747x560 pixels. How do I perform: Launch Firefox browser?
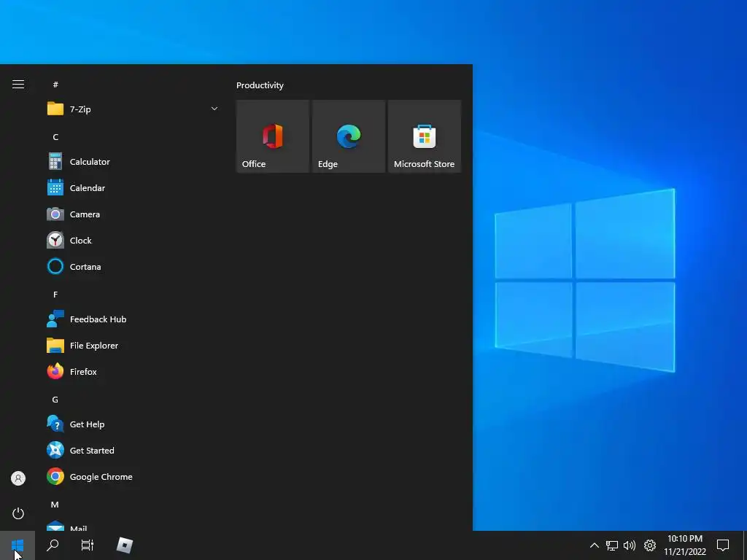tap(133, 372)
